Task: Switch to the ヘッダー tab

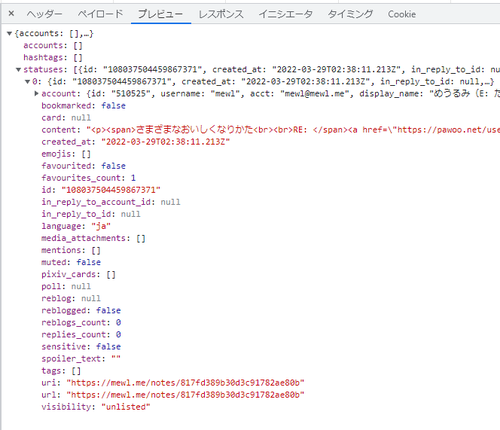Action: coord(44,14)
